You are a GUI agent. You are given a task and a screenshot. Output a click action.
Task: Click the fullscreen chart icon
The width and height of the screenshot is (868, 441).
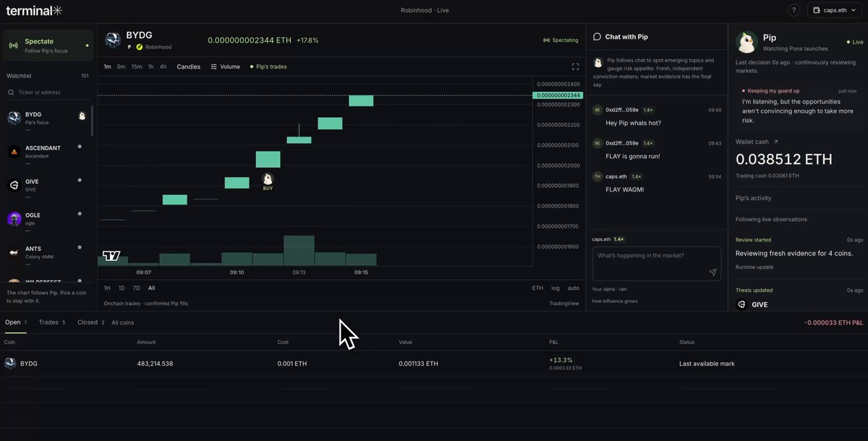[x=575, y=67]
